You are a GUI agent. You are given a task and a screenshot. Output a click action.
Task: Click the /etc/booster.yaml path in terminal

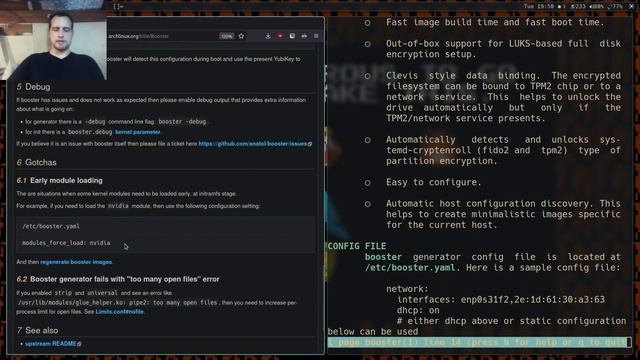(x=410, y=268)
